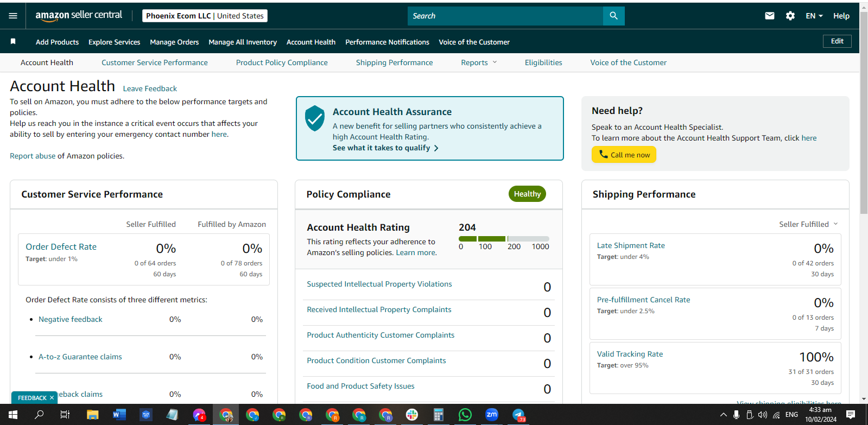Open the hamburger navigation menu
The width and height of the screenshot is (868, 425).
point(13,16)
